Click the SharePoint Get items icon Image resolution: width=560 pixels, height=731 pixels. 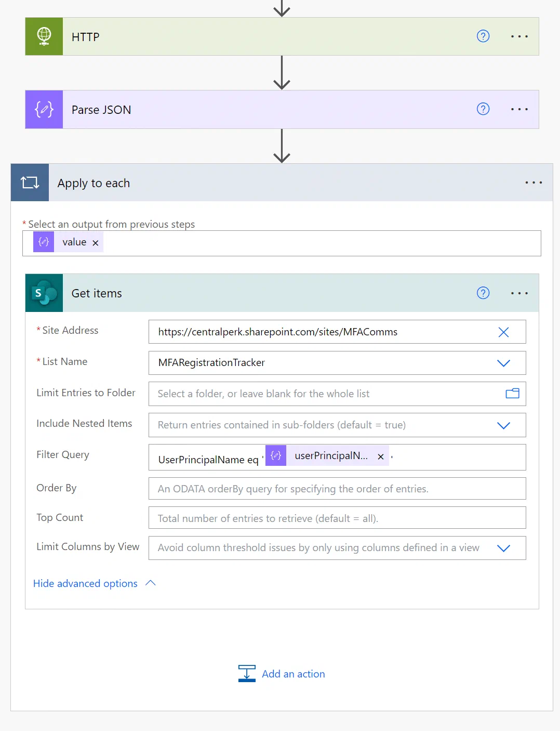44,293
